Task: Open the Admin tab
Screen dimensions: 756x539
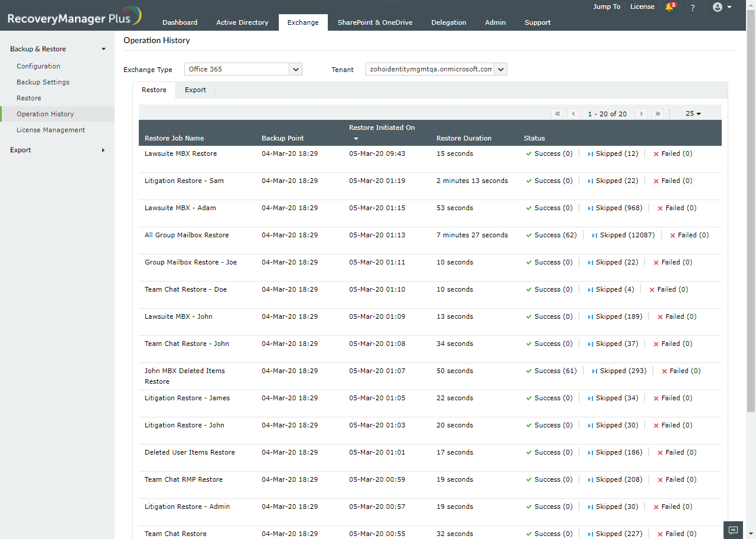Action: tap(496, 22)
